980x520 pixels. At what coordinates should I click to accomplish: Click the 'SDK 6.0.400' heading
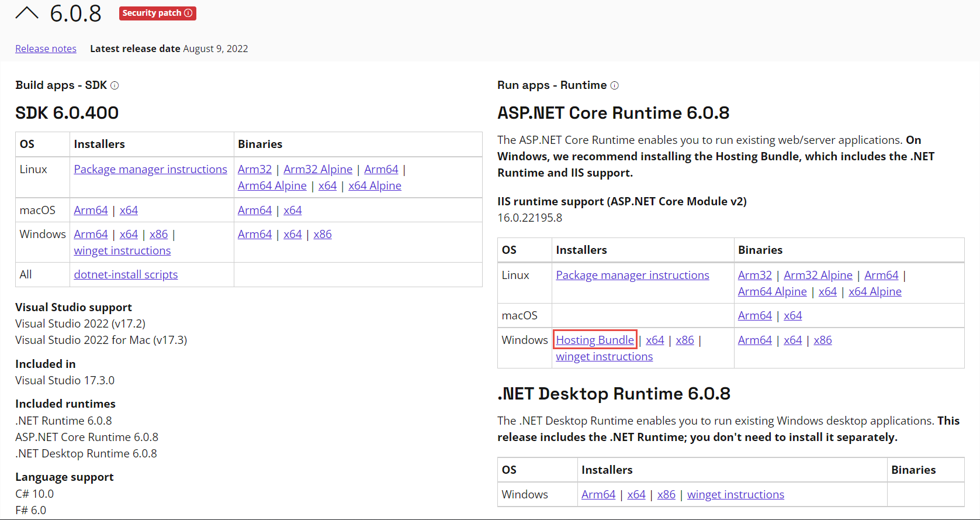pyautogui.click(x=67, y=113)
